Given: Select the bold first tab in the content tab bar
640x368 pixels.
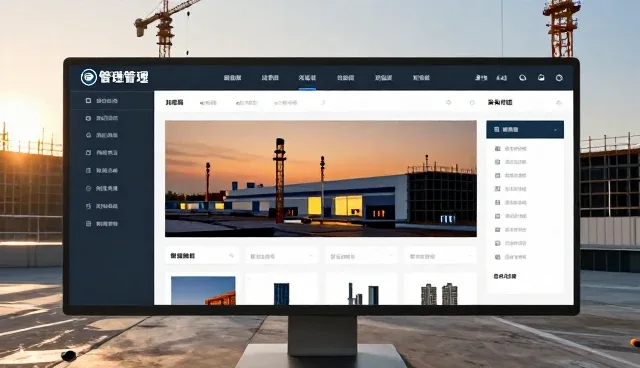Looking at the screenshot, I should [x=174, y=102].
